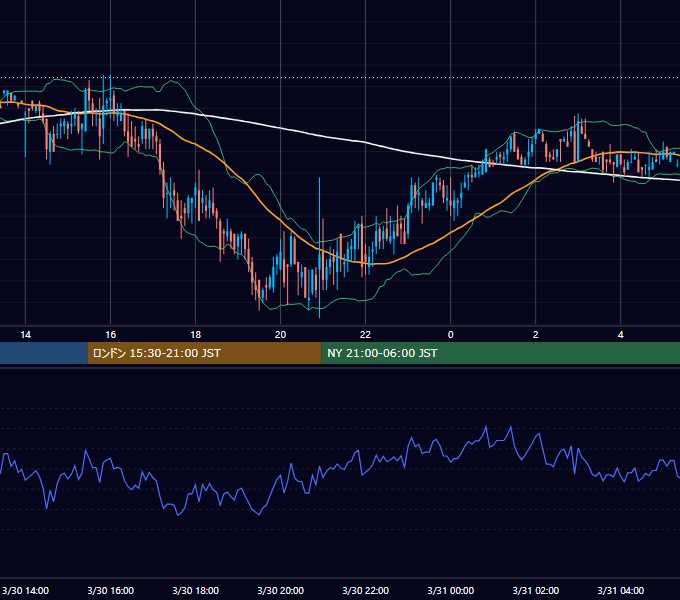
Task: Click the 3/31 00:00 time label
Action: pyautogui.click(x=451, y=590)
